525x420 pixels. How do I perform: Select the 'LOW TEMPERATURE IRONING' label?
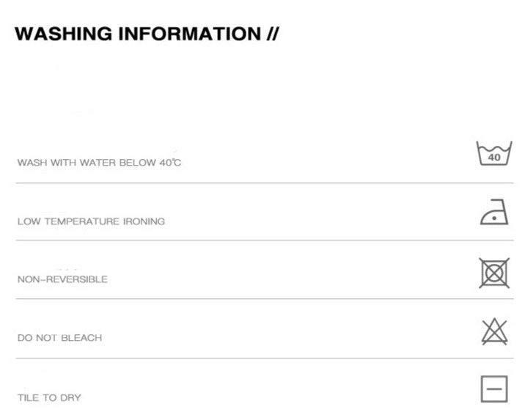91,221
